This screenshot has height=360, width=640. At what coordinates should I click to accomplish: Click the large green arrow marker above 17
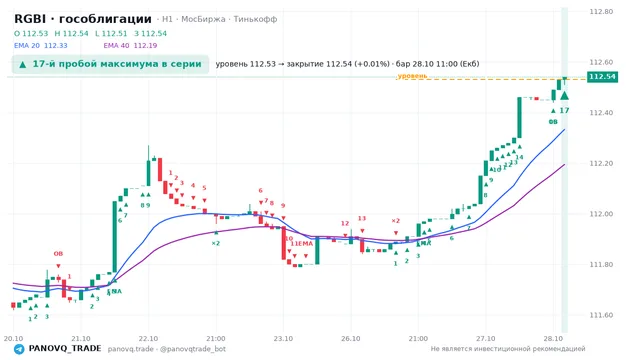[564, 96]
